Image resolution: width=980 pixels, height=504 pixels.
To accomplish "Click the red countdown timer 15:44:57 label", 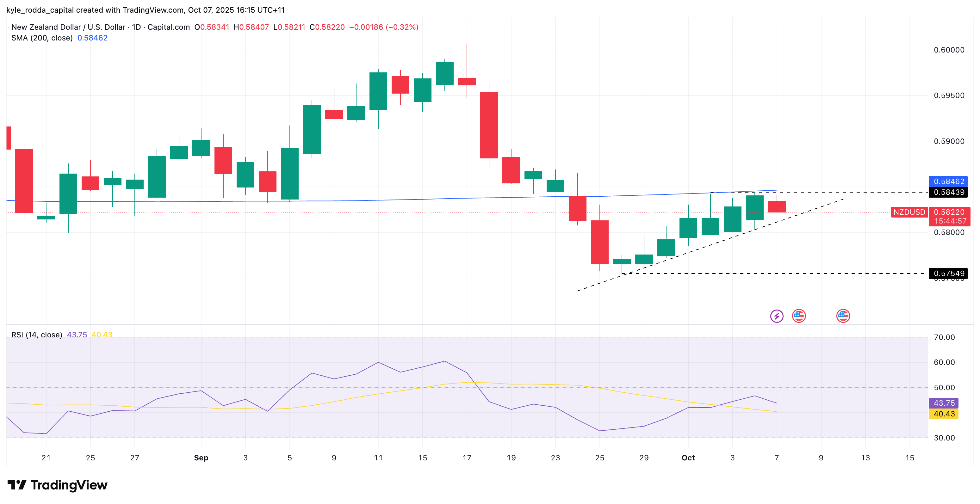I will 950,221.
